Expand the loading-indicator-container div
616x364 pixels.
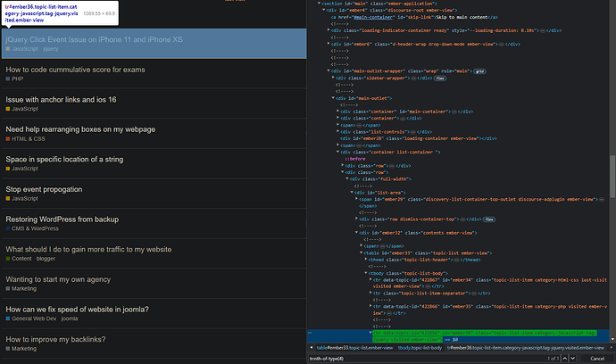click(x=329, y=29)
